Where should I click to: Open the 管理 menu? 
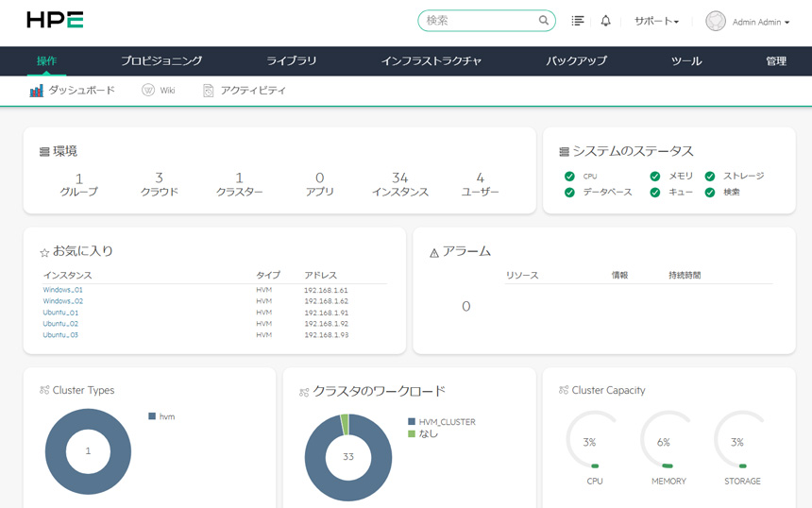coord(776,61)
